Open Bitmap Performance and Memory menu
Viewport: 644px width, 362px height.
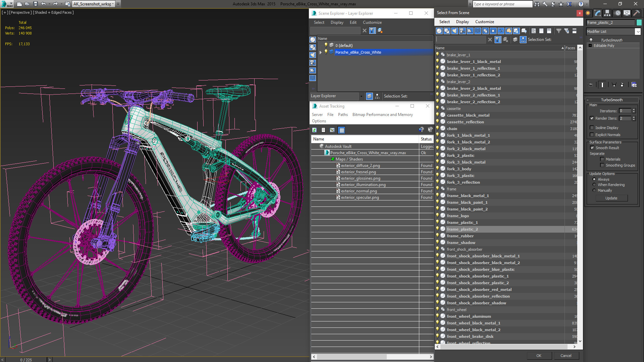tap(382, 115)
